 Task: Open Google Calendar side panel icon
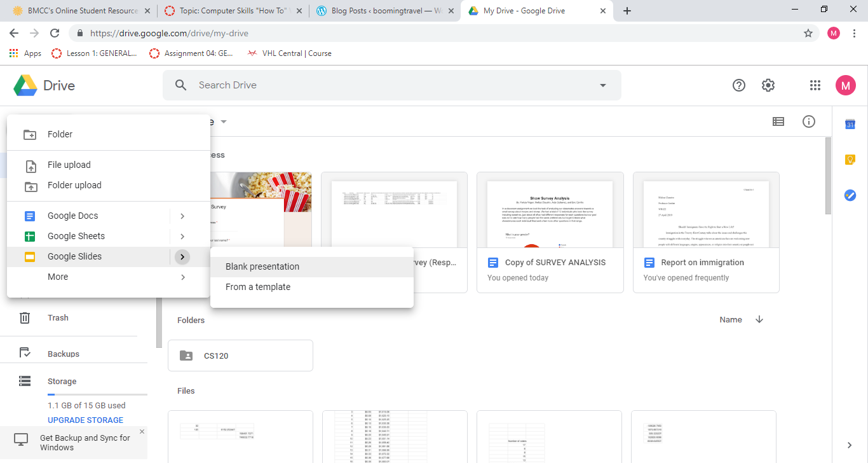(x=850, y=125)
